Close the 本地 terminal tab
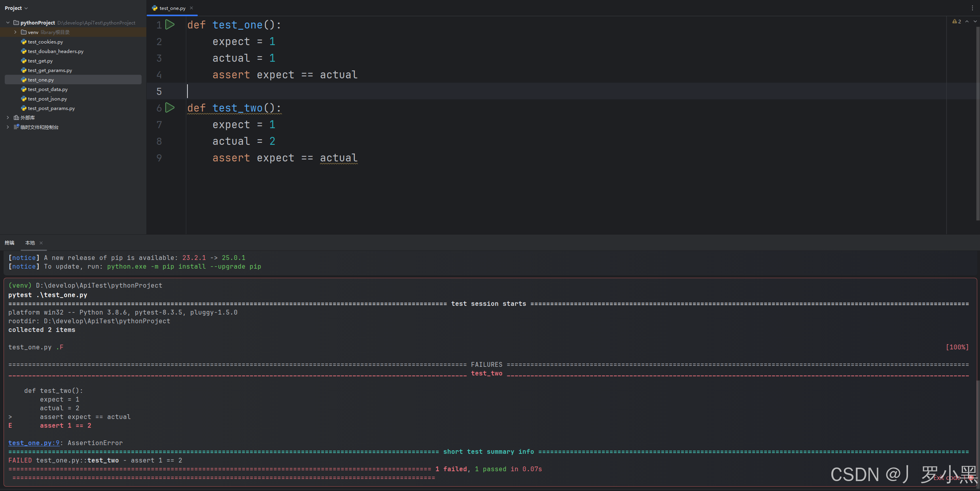Image resolution: width=980 pixels, height=491 pixels. pos(41,243)
